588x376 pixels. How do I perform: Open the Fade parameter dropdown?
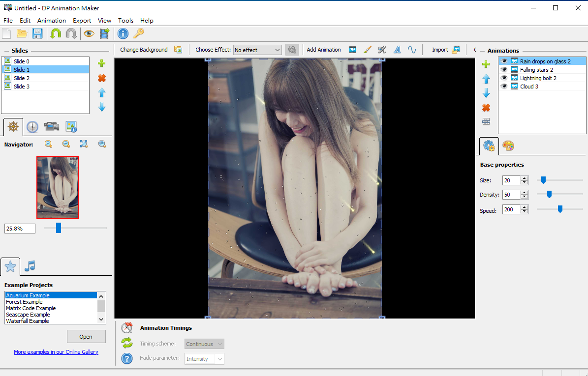click(204, 359)
